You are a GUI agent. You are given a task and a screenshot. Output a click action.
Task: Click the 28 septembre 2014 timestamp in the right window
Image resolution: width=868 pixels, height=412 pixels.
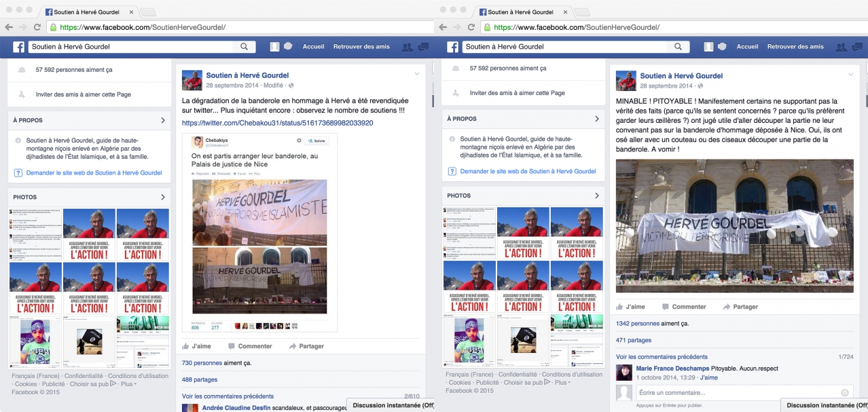tap(668, 86)
